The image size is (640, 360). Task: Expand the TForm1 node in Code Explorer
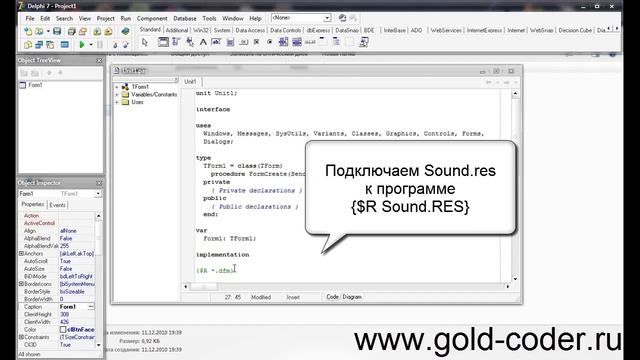click(117, 87)
